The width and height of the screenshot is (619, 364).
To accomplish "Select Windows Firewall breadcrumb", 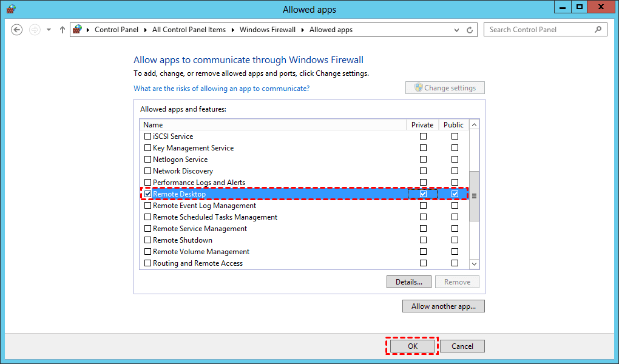I will coord(267,30).
